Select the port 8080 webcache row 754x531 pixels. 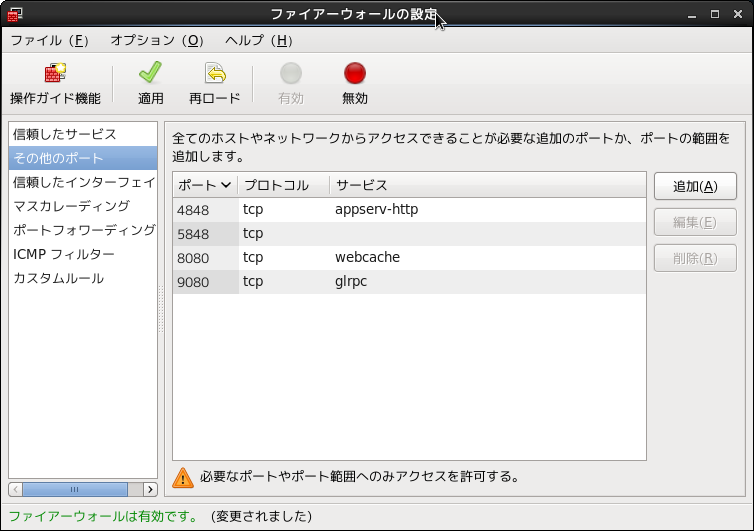pyautogui.click(x=409, y=257)
